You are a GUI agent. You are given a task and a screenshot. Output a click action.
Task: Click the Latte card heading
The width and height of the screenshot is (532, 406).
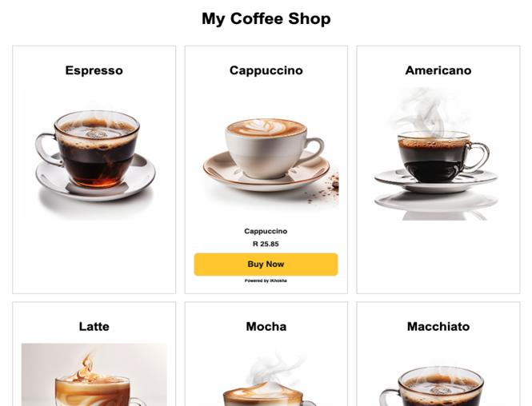[x=94, y=326]
